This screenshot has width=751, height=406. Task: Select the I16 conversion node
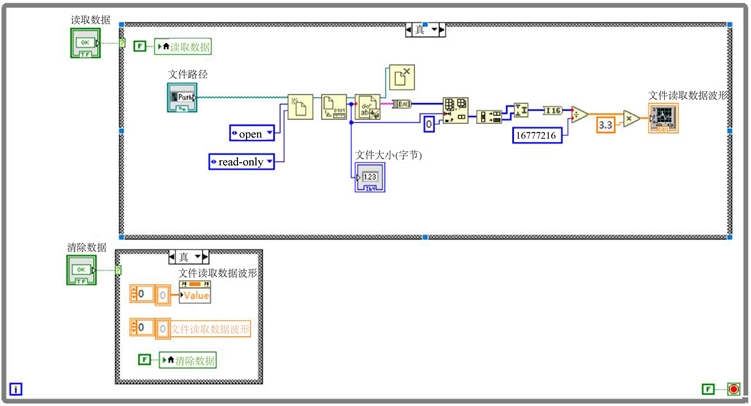[552, 110]
